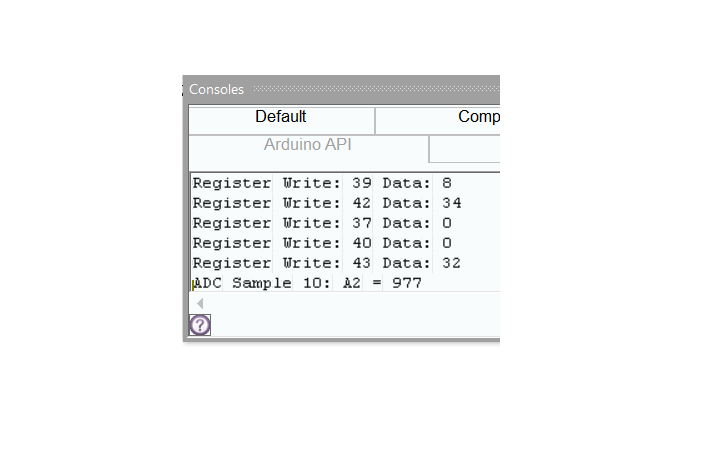Click the horizontal scrollbar track
This screenshot has height=456, width=721.
(x=350, y=303)
